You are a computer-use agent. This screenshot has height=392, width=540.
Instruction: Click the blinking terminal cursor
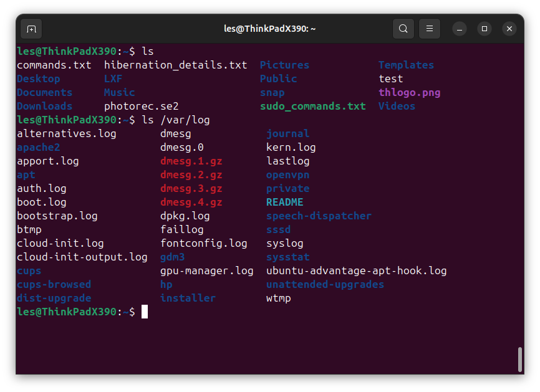pyautogui.click(x=145, y=312)
